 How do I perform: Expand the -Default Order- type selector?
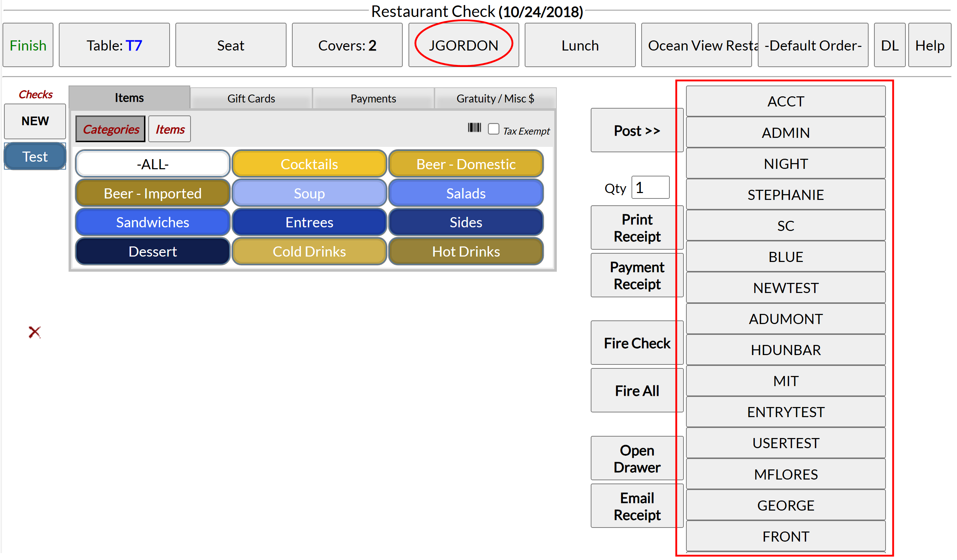coord(813,45)
